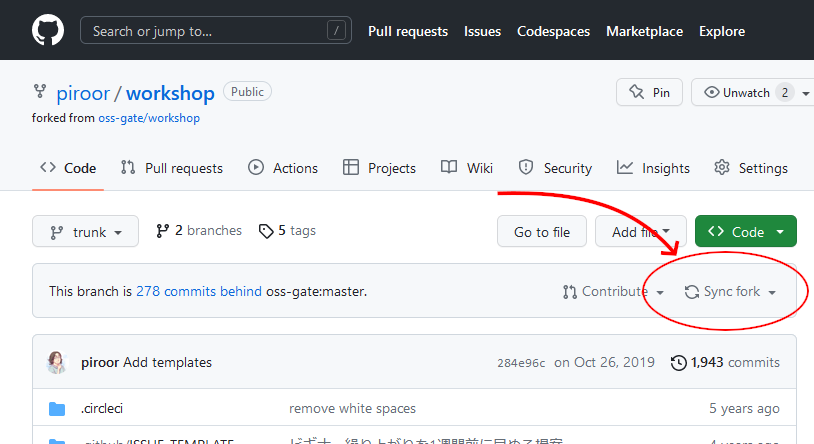The image size is (814, 444).
Task: Open commit hash 284e96c
Action: point(521,363)
